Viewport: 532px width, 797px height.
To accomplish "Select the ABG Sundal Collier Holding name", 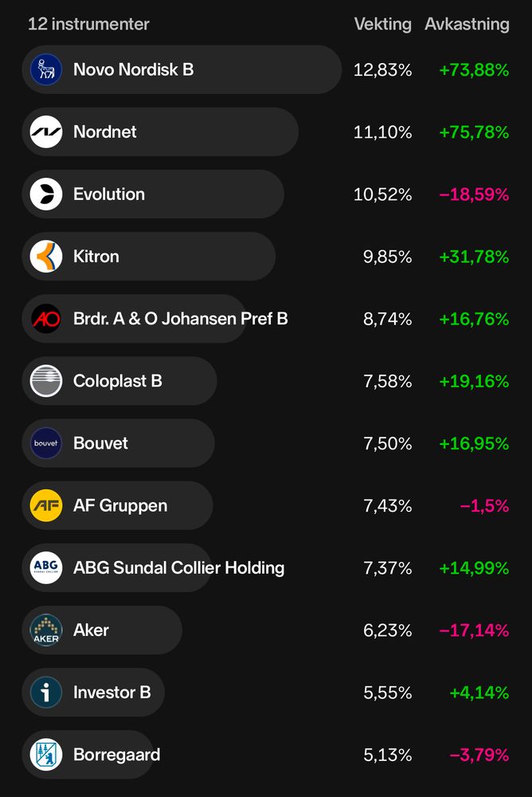I will pyautogui.click(x=179, y=567).
